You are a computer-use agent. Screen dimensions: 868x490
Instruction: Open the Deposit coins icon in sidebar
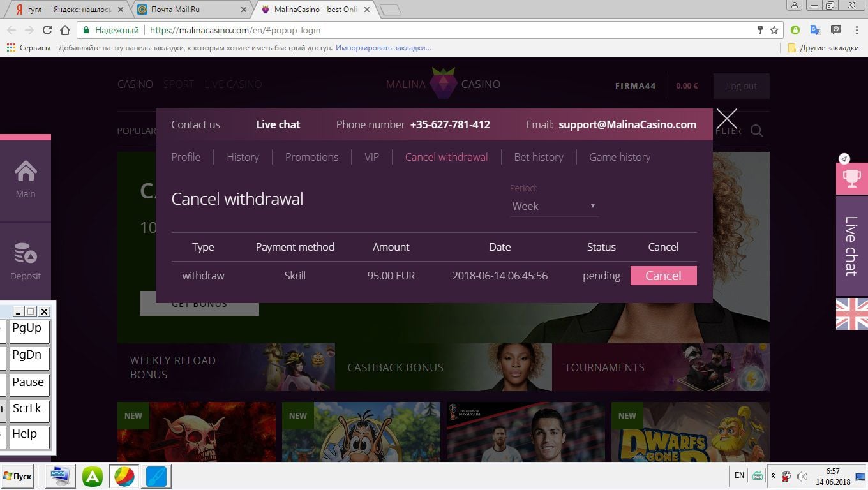tap(26, 253)
